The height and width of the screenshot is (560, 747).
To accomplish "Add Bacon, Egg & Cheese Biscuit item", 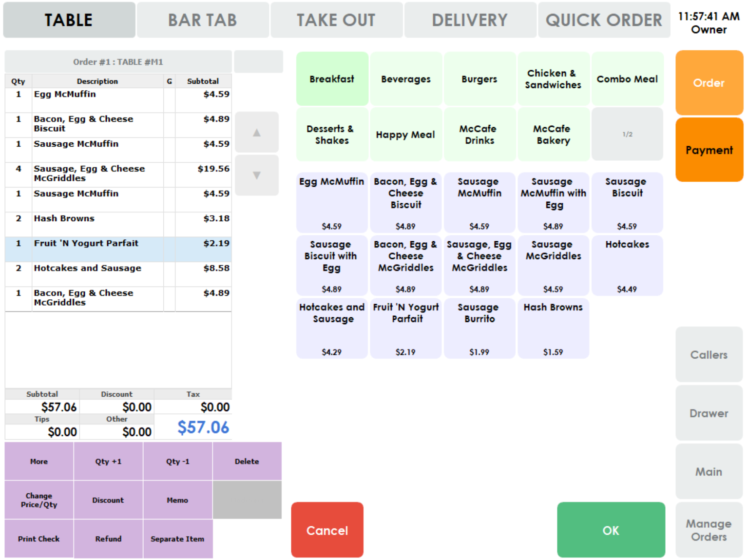I will pyautogui.click(x=406, y=202).
